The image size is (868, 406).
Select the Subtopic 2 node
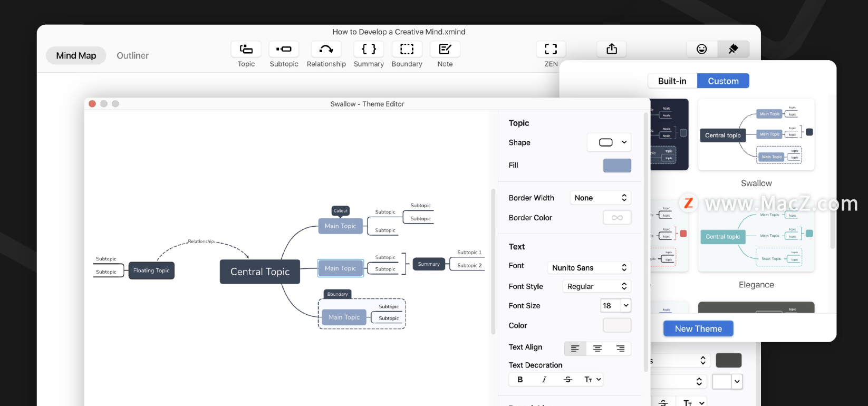[469, 266]
